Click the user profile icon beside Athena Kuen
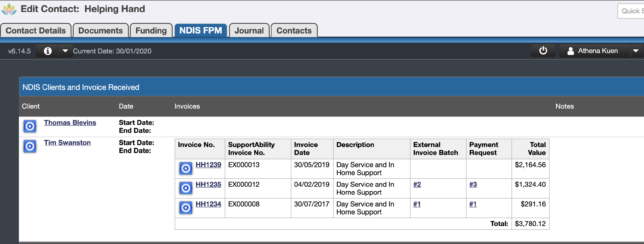This screenshot has height=244, width=644. [x=571, y=51]
